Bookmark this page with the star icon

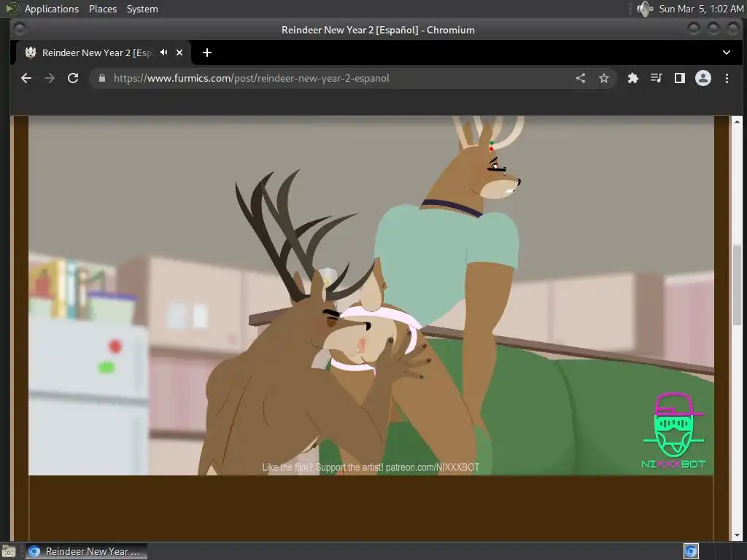pos(604,78)
